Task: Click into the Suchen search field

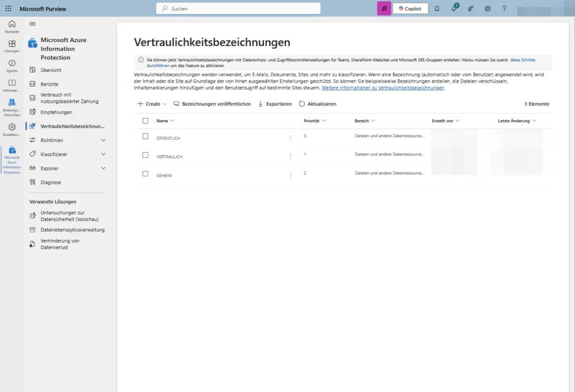Action: [238, 9]
